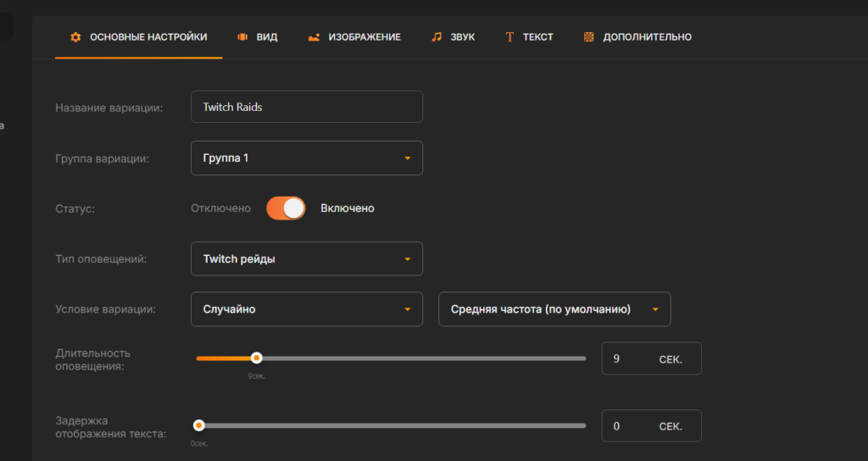Click the Группа вариации label
868x461 pixels.
pyautogui.click(x=103, y=158)
